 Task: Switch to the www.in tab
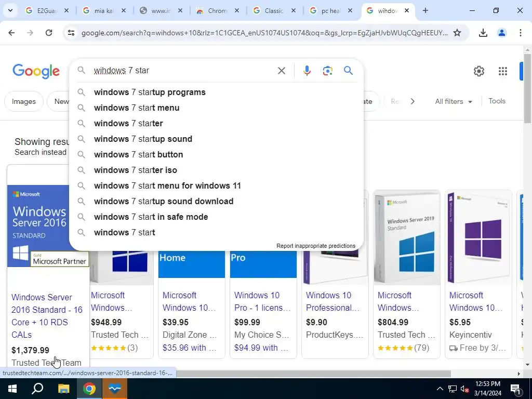click(160, 11)
